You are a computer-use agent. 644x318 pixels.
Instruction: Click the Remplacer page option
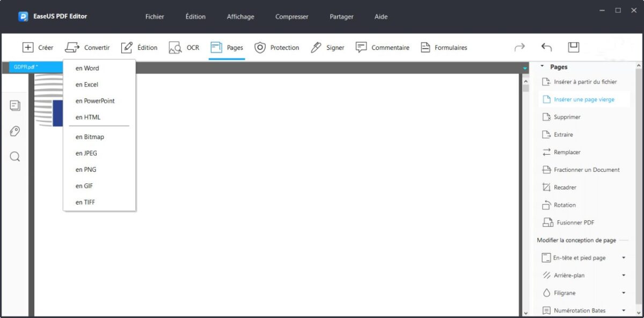tap(561, 152)
